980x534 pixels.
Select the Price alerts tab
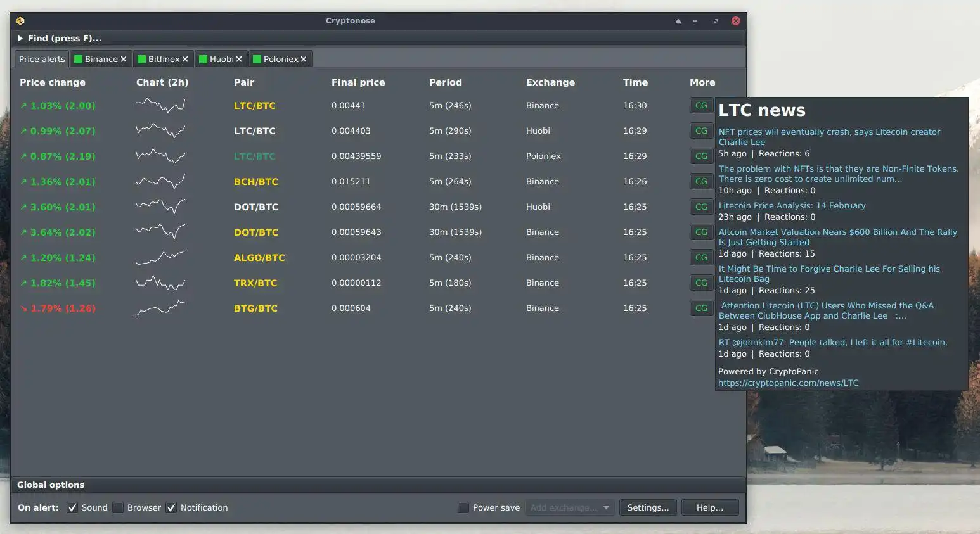42,59
